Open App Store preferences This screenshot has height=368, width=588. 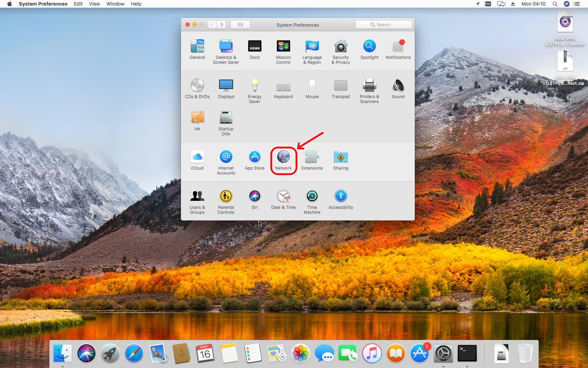pyautogui.click(x=254, y=160)
